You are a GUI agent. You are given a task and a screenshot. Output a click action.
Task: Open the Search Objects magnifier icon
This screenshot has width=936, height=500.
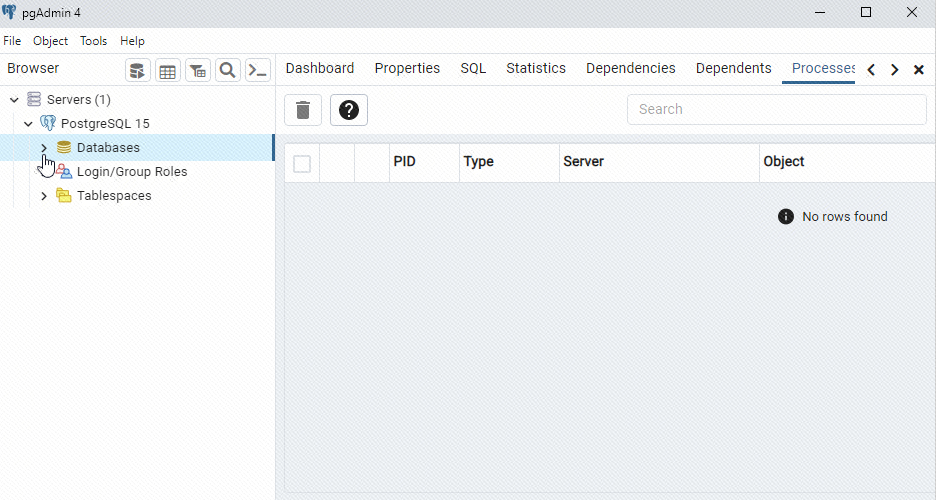(x=227, y=70)
